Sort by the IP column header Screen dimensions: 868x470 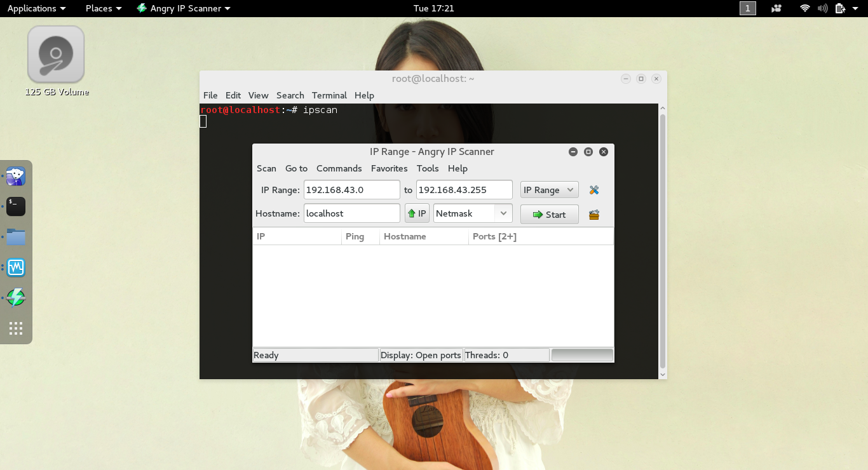(297, 236)
